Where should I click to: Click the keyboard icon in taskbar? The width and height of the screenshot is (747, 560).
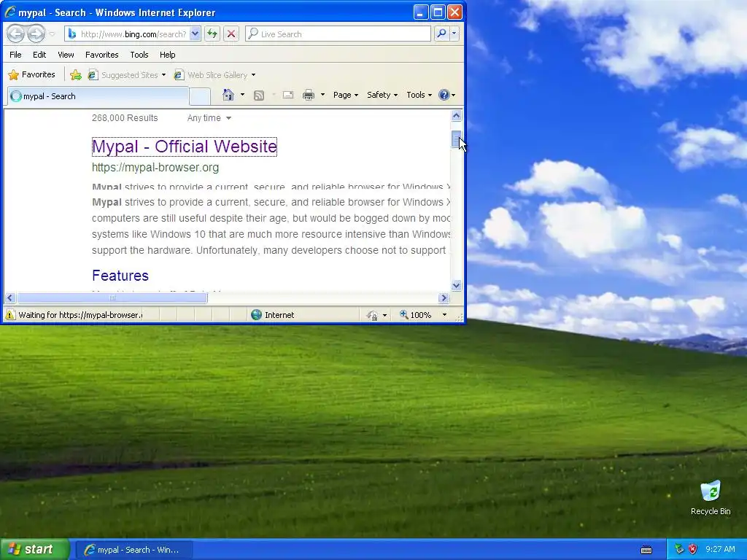pos(646,550)
